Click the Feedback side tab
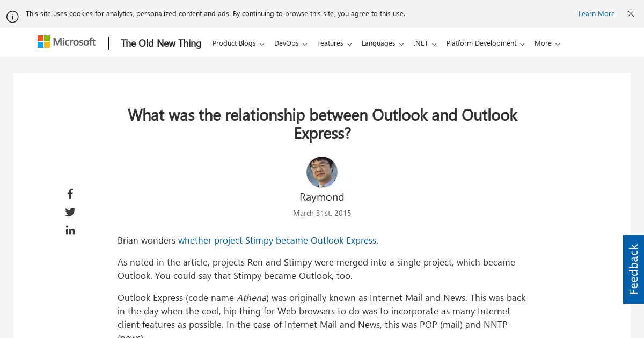The height and width of the screenshot is (338, 644). 633,269
